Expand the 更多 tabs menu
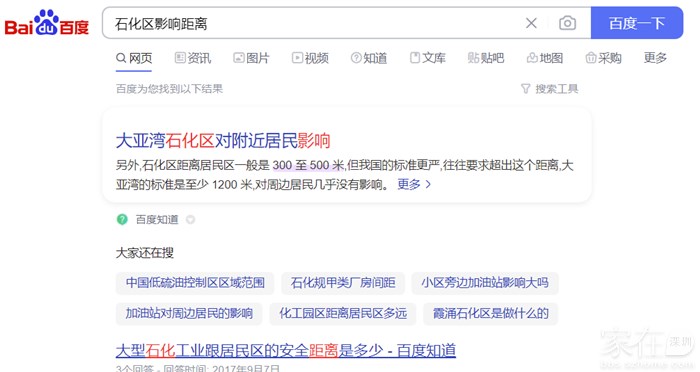 click(655, 58)
